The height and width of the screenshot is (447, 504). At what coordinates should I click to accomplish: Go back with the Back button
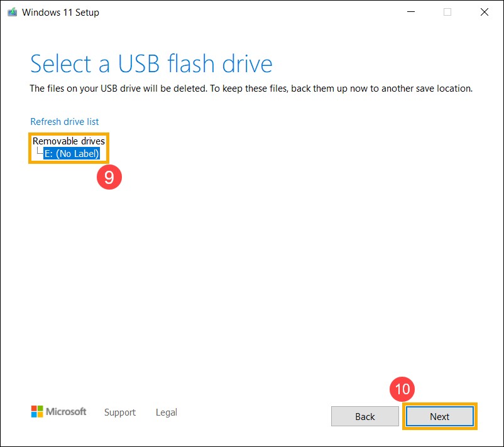364,416
